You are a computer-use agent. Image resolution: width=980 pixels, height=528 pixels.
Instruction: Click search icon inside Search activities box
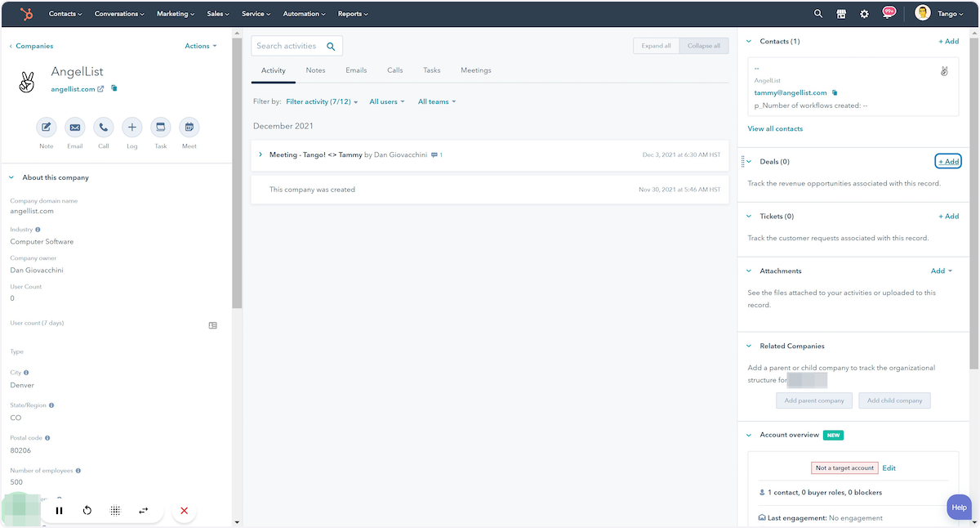[331, 47]
